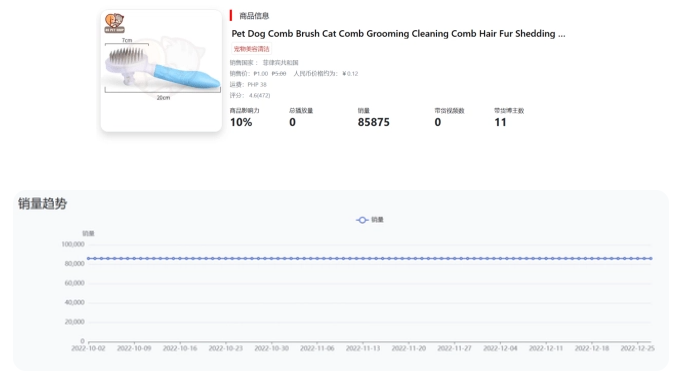Click the pet shop logo icon on product image

click(114, 23)
